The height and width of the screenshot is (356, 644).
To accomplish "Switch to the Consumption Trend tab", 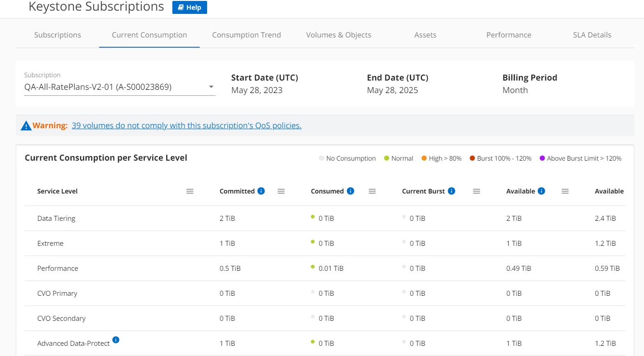I will (x=246, y=35).
